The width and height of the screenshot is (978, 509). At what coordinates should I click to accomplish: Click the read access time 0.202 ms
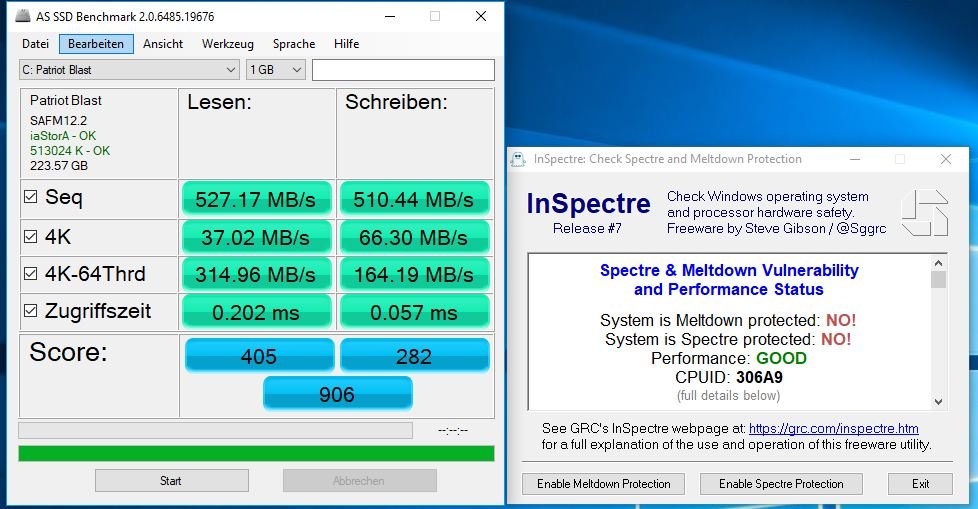[x=256, y=313]
